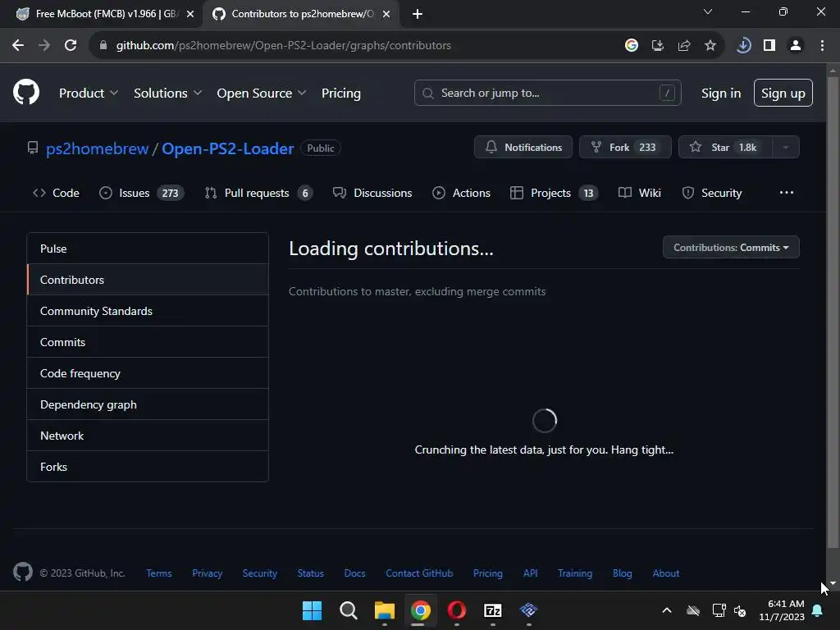This screenshot has height=630, width=840.
Task: Expand the Solutions menu
Action: pyautogui.click(x=167, y=93)
